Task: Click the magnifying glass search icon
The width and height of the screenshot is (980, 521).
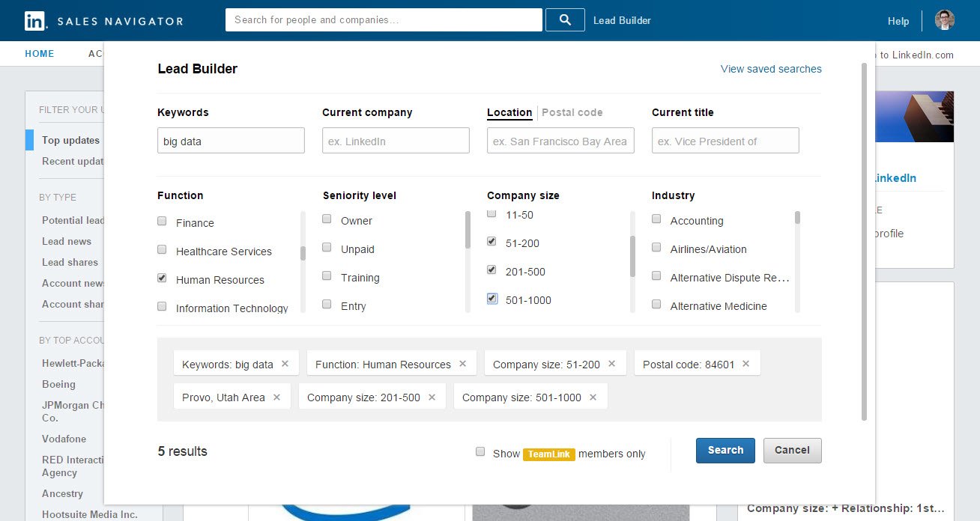Action: coord(565,20)
